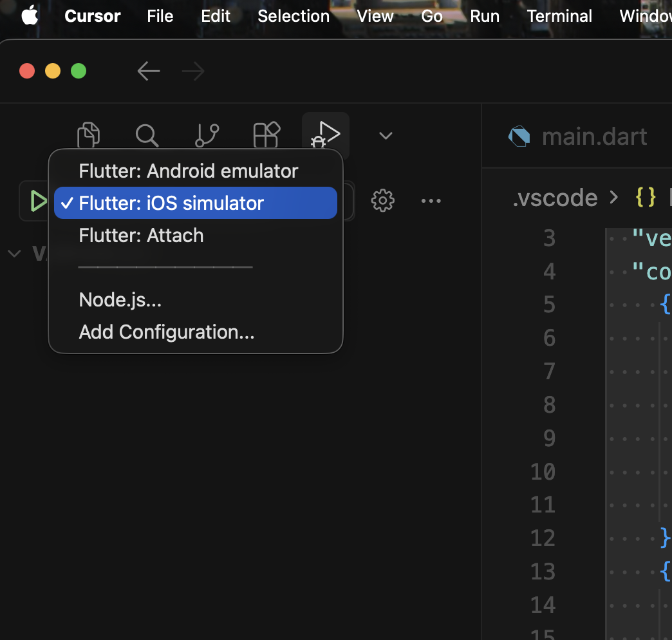Open the Source Control branch icon
Viewport: 672px width, 640px height.
coord(207,135)
